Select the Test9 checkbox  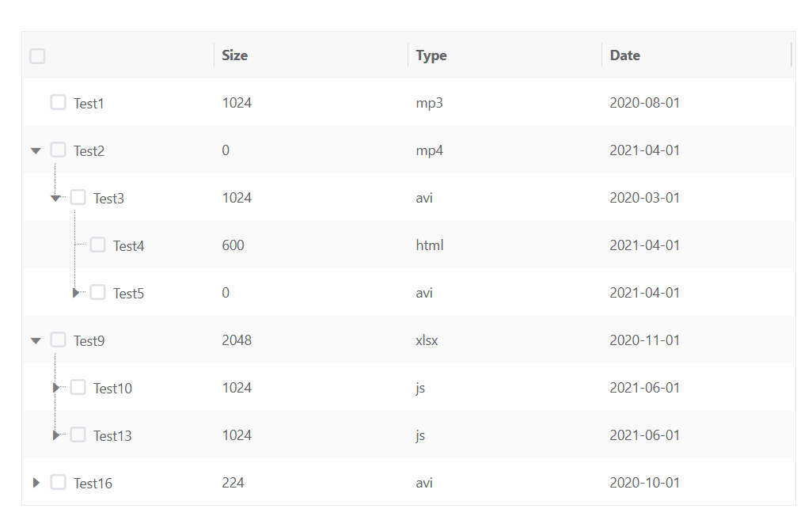coord(58,340)
